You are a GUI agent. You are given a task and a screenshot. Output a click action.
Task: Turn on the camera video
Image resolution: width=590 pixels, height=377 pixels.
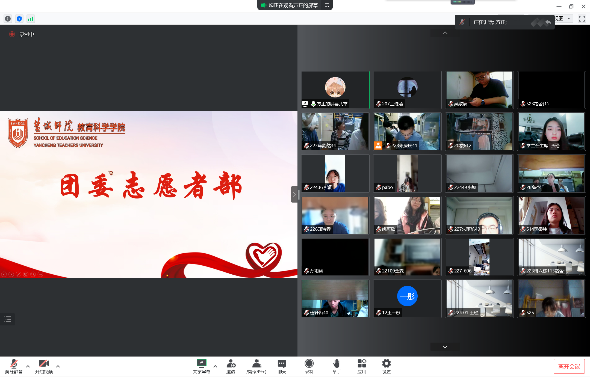pyautogui.click(x=44, y=366)
